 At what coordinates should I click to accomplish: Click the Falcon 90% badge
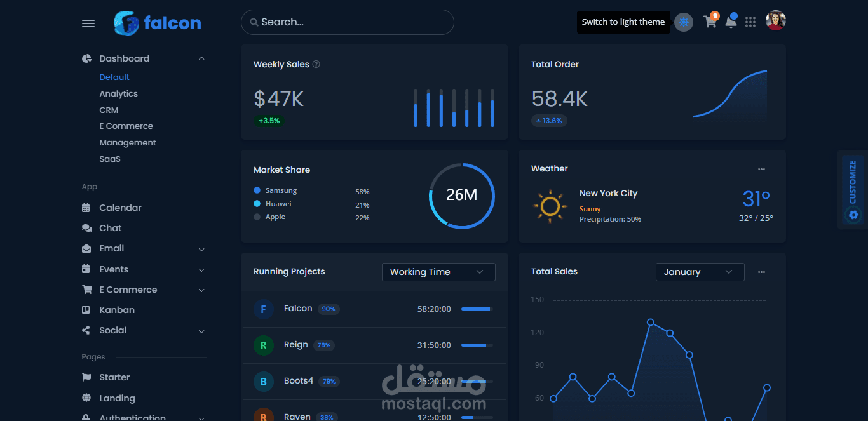pos(329,309)
